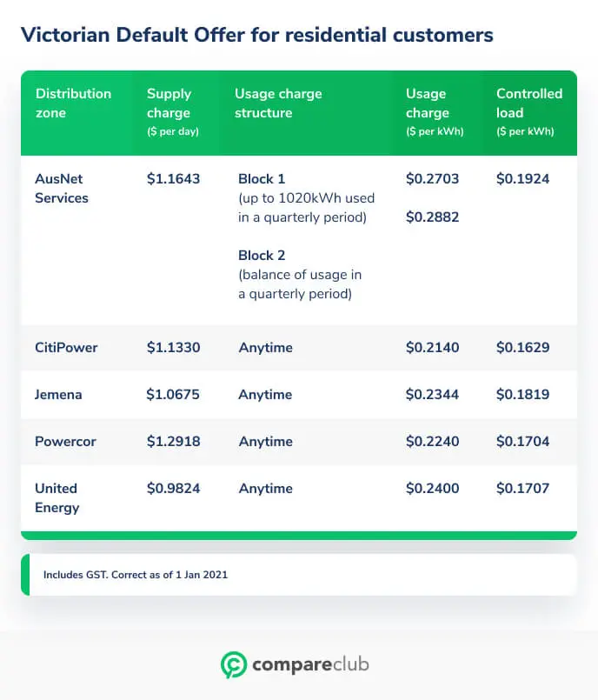Click the compareclub brand name text
The height and width of the screenshot is (700, 598).
click(x=310, y=664)
